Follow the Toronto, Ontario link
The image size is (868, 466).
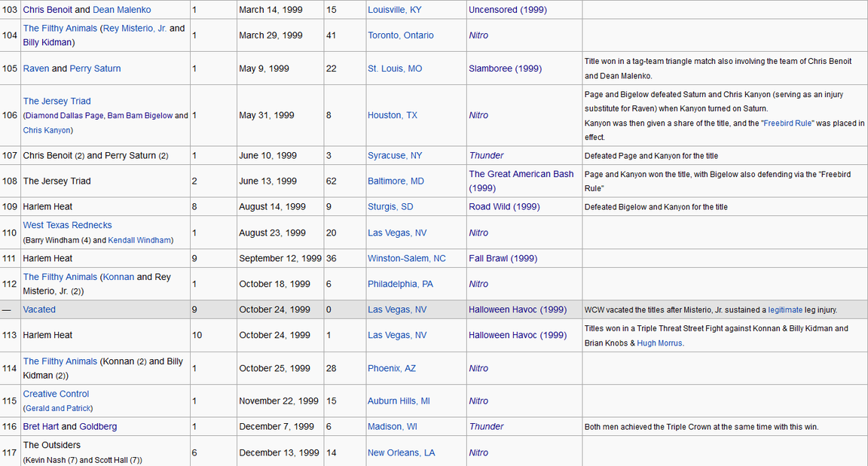(401, 35)
